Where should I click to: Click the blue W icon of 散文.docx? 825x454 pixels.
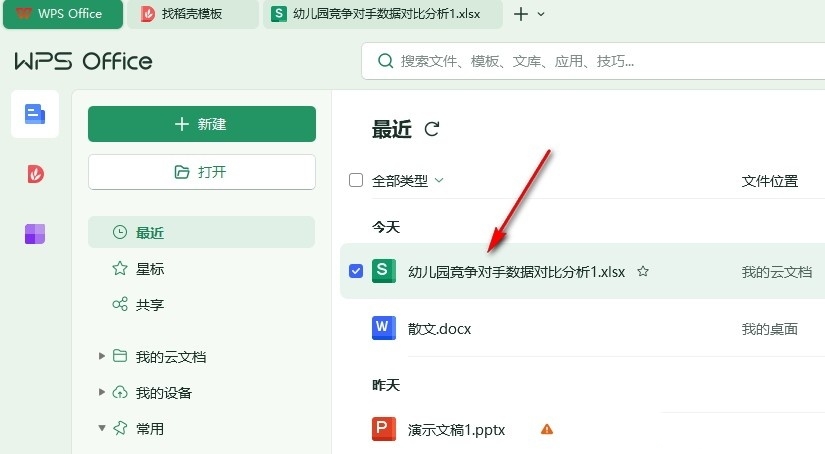pos(384,328)
